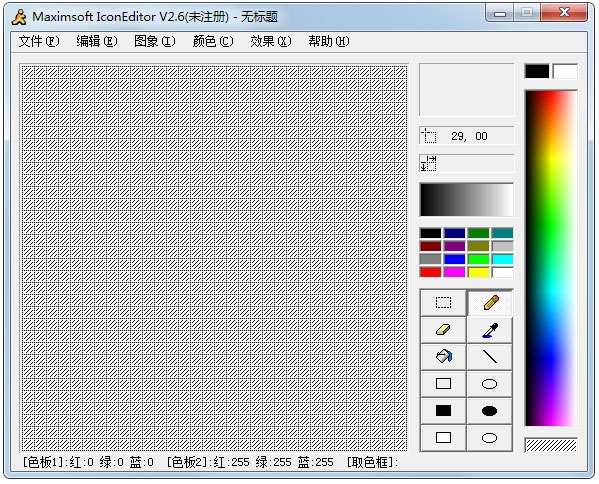Select the Pencil drawing tool
The height and width of the screenshot is (484, 599).
pyautogui.click(x=490, y=303)
